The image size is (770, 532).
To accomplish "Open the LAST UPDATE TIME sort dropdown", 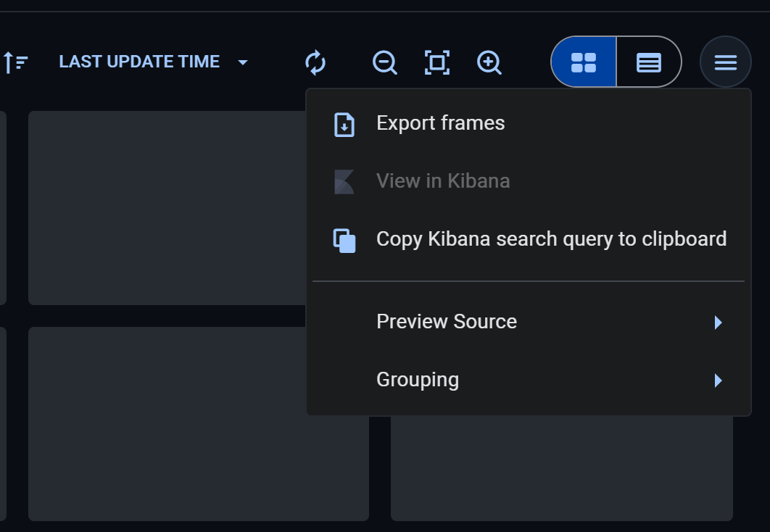I will point(242,62).
